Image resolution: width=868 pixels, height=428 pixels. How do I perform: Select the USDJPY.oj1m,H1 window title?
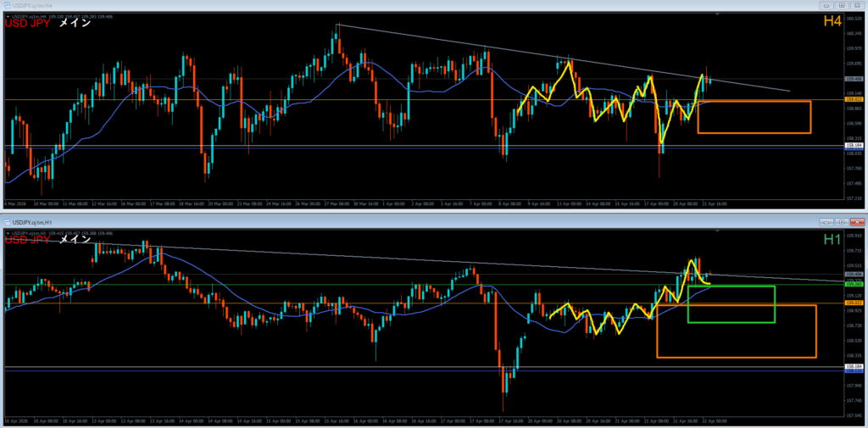(31, 221)
